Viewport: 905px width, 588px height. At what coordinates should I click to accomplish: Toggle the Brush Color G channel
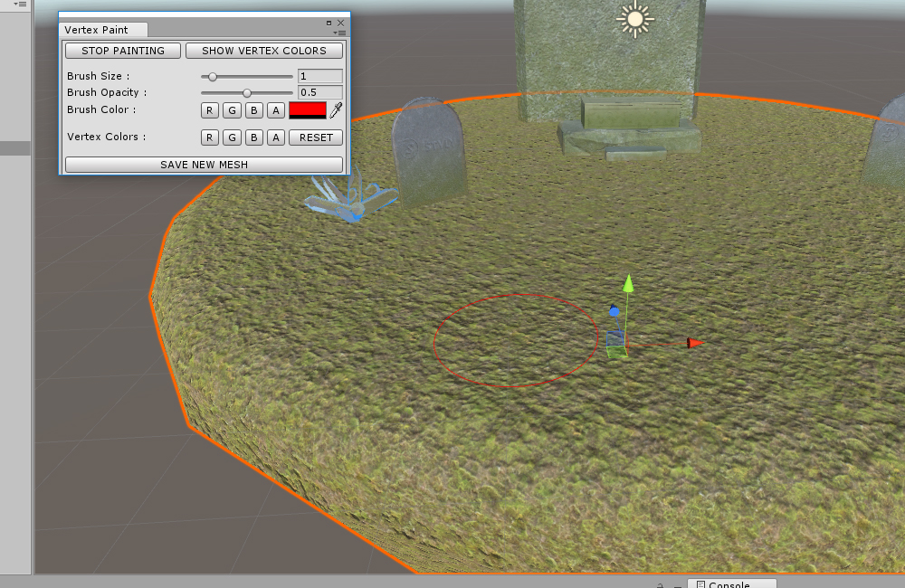[x=232, y=110]
